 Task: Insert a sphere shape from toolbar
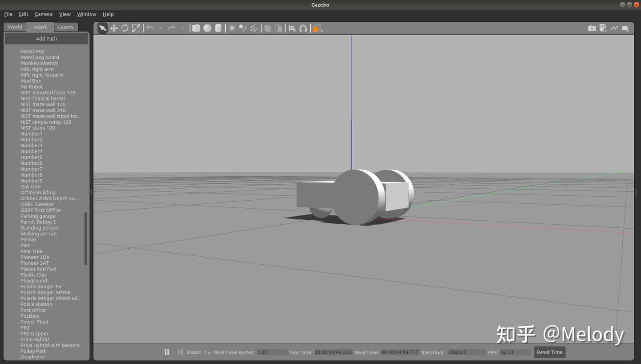pyautogui.click(x=207, y=28)
